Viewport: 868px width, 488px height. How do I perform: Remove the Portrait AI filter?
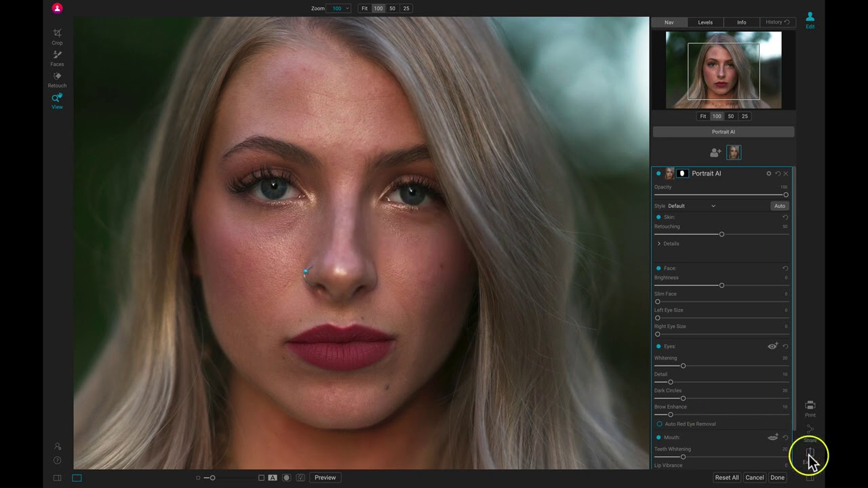tap(786, 174)
